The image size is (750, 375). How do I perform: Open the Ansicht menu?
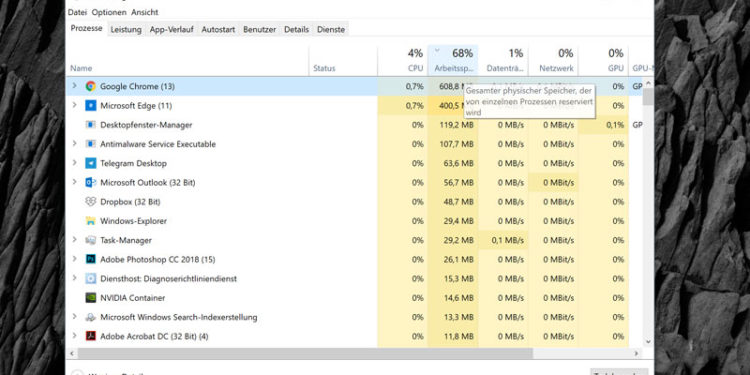click(144, 12)
